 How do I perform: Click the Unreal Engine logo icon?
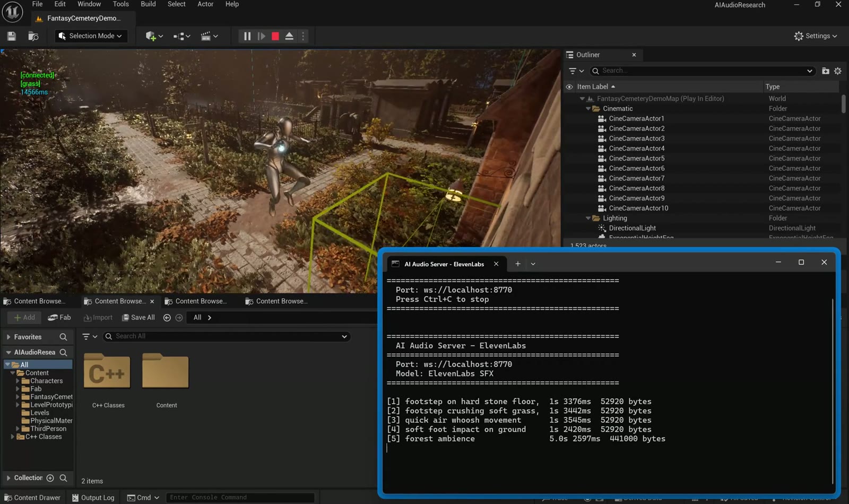(12, 13)
